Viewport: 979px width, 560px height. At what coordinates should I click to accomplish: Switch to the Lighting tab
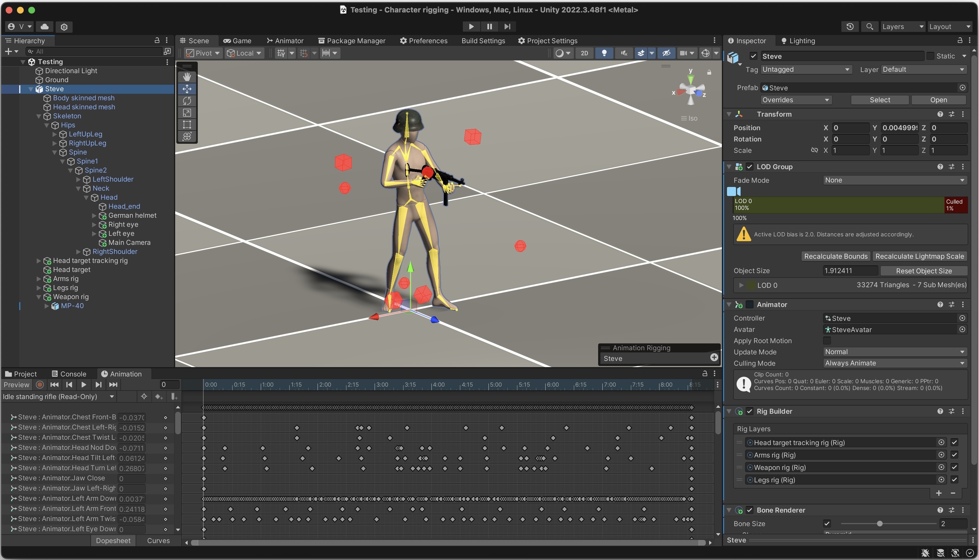[x=798, y=41]
